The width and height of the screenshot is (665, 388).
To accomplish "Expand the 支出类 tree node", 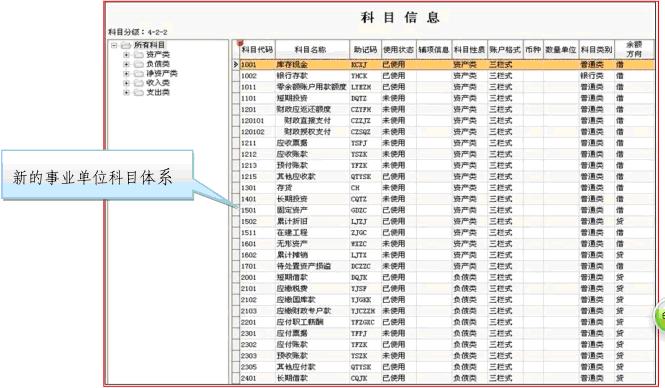I will click(126, 92).
